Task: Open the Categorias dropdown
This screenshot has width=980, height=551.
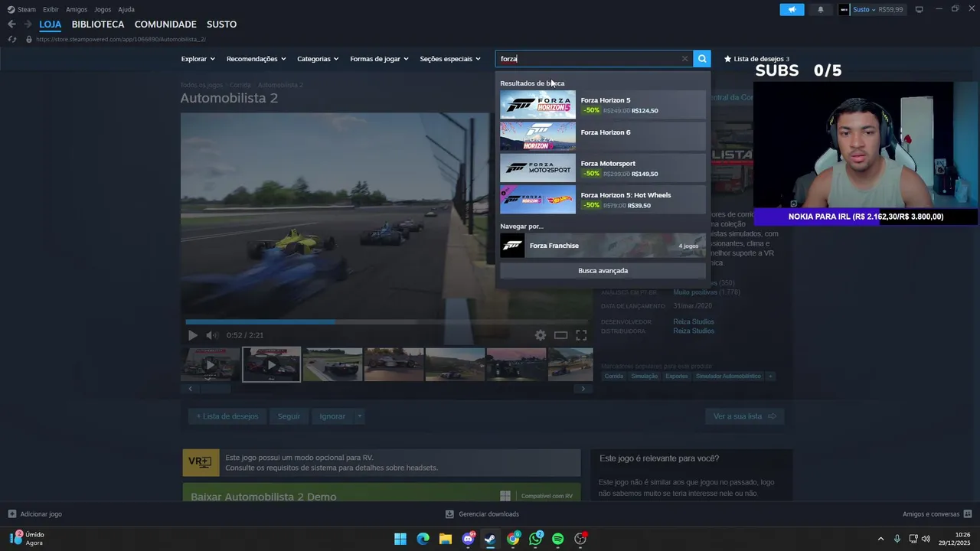Action: [x=318, y=59]
